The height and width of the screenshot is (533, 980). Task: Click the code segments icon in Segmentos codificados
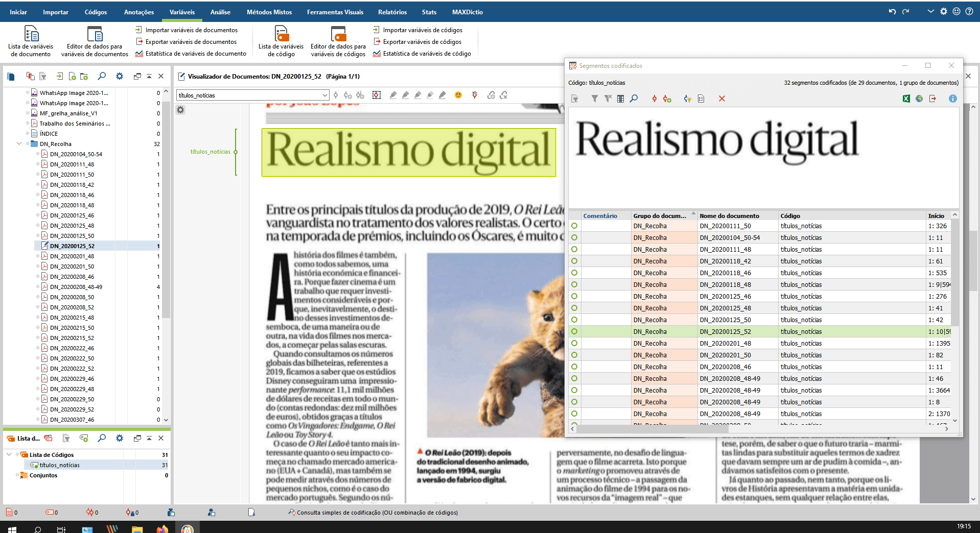[654, 99]
